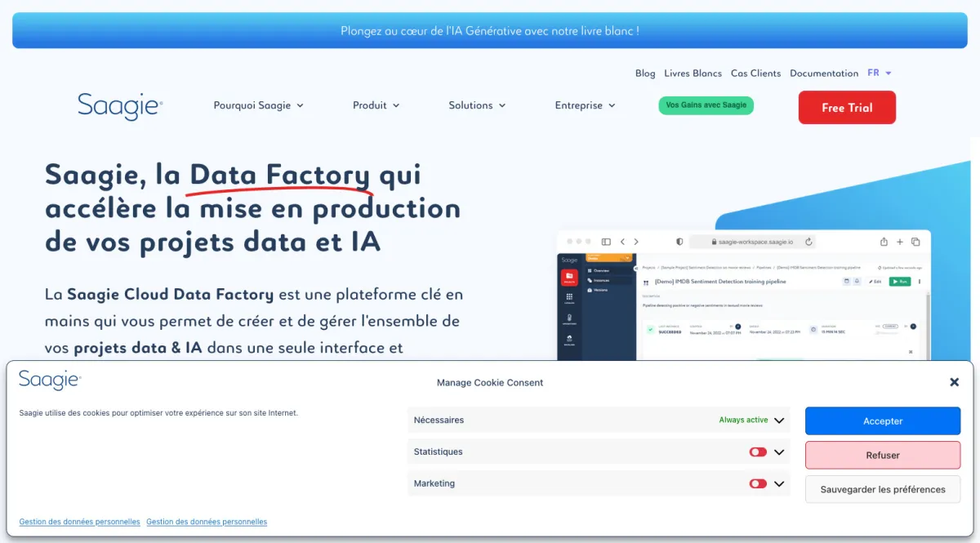Click the 'Manage Cookie Consent' title

[x=490, y=382]
